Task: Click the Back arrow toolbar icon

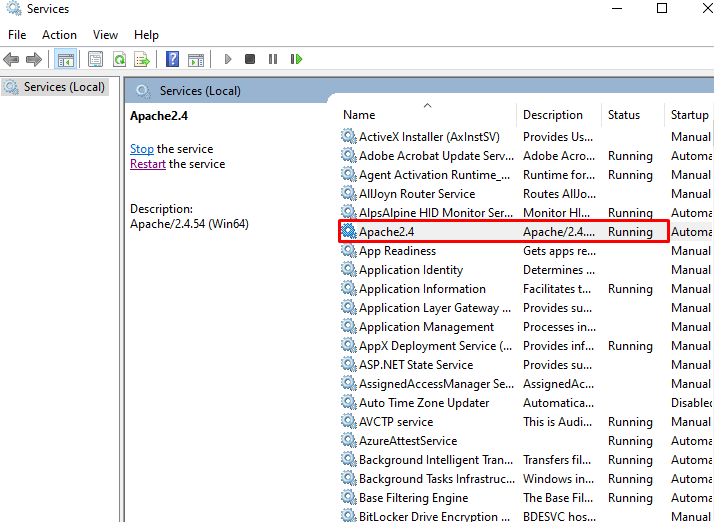Action: tap(11, 59)
